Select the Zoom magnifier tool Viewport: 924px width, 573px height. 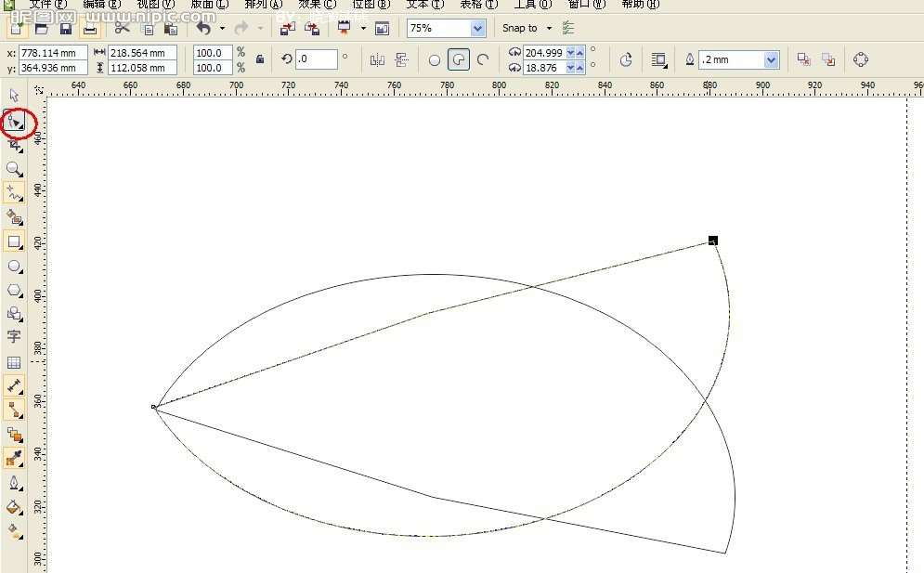(14, 169)
